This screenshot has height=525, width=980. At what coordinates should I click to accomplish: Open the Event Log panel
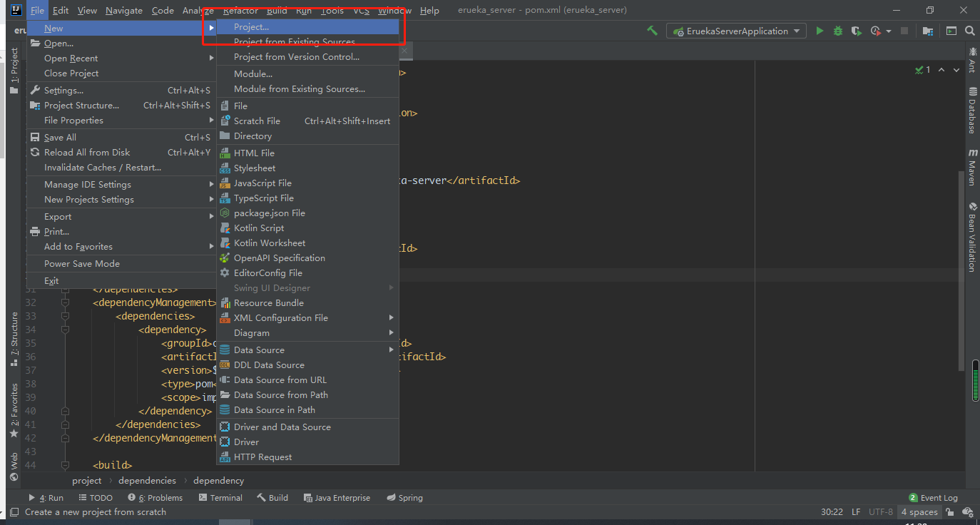(x=933, y=498)
